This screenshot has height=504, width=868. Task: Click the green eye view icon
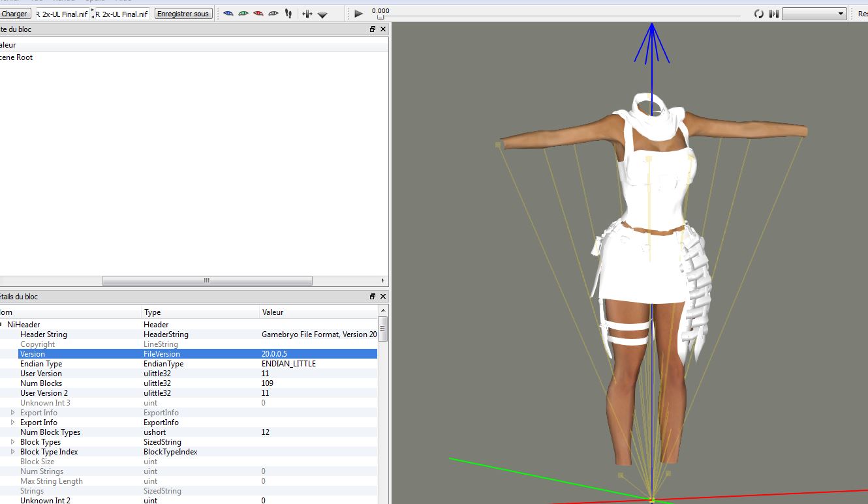click(x=243, y=14)
